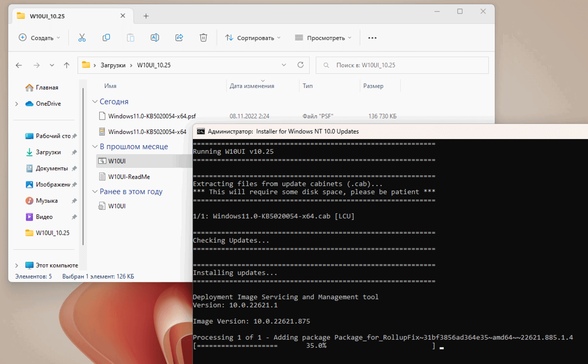Sort by Имя column header

[x=110, y=86]
